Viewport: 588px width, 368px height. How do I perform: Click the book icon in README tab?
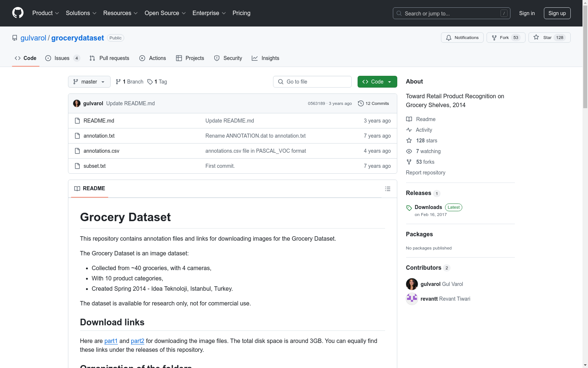77,188
